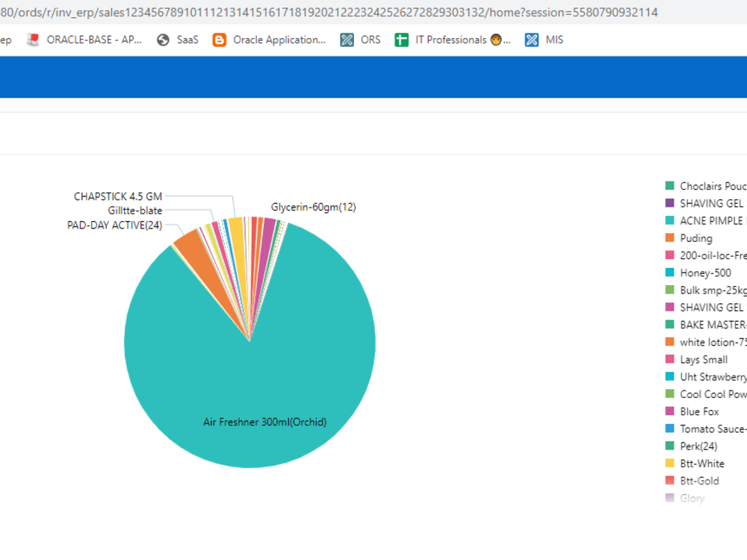Screen dimensions: 747x560
Task: Toggle BAKE MASTER legend swatch
Action: [670, 325]
